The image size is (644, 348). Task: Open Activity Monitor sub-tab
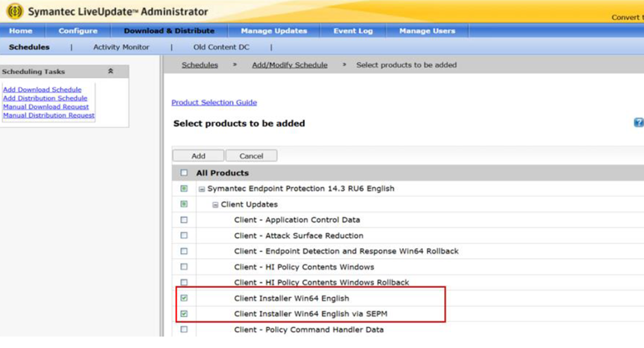point(121,47)
